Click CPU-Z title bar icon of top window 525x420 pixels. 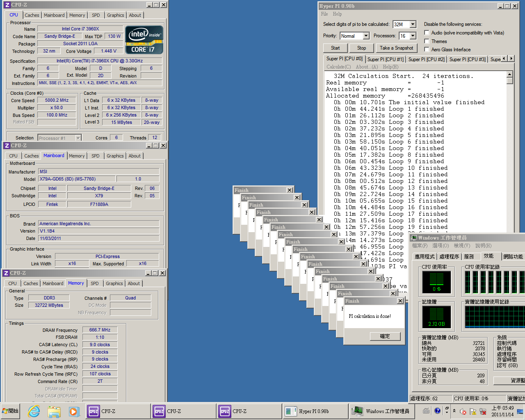pyautogui.click(x=7, y=5)
